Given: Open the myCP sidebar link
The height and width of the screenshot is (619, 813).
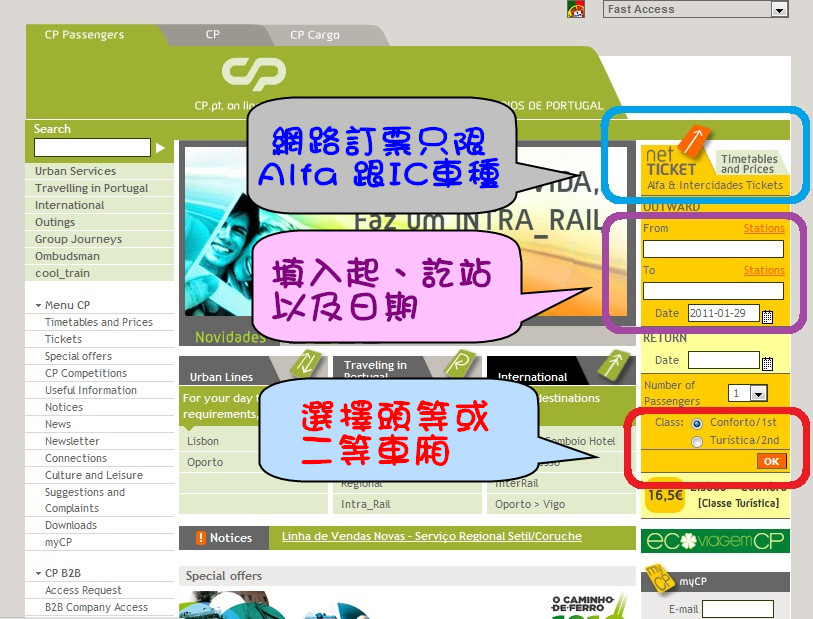Looking at the screenshot, I should pos(59,543).
